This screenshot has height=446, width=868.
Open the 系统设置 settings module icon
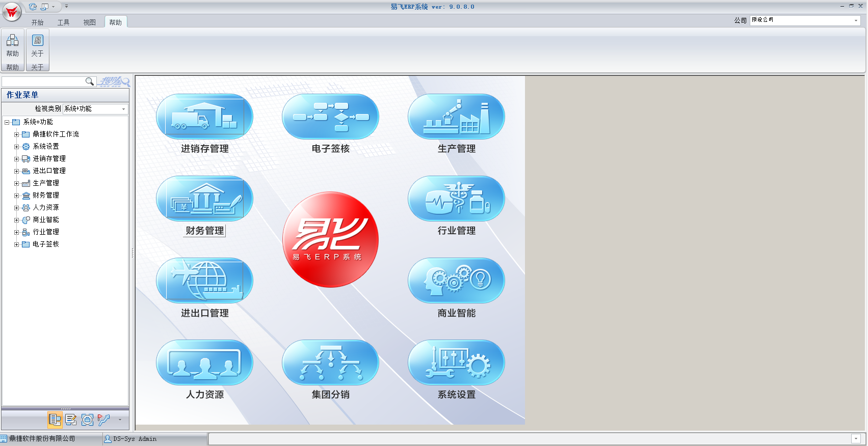pos(456,363)
